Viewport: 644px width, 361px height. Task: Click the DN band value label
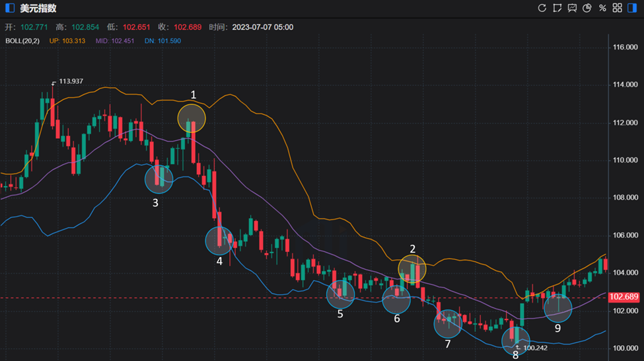tap(162, 41)
